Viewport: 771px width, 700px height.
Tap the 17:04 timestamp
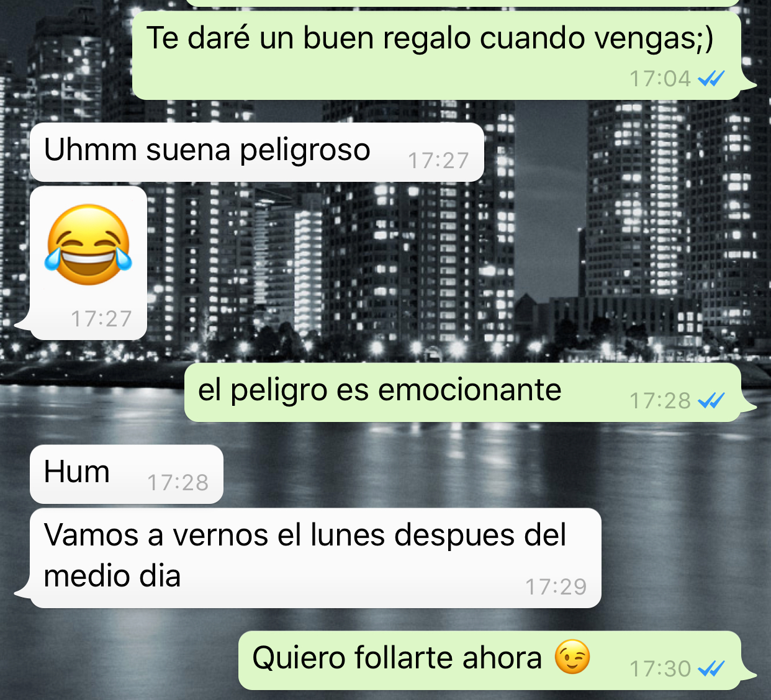(660, 79)
